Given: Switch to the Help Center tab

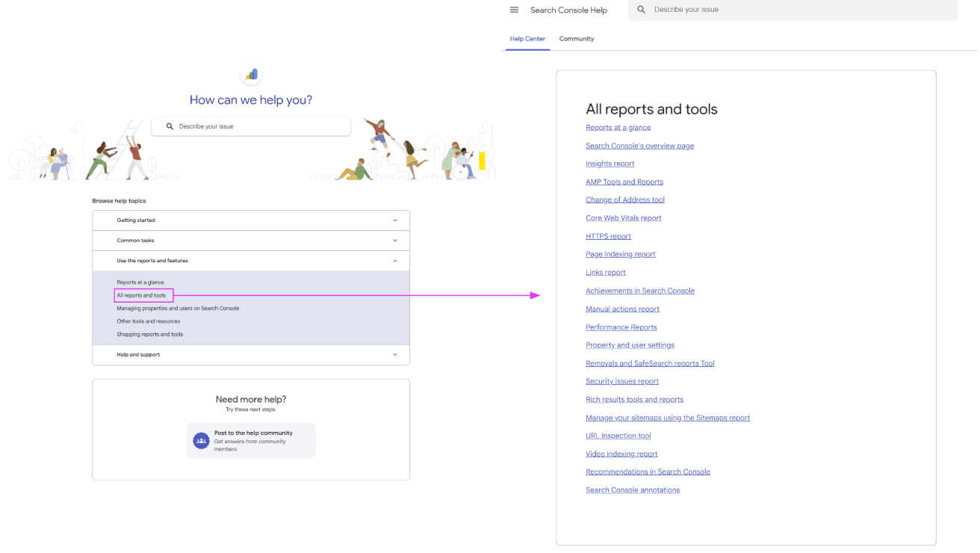Looking at the screenshot, I should point(527,39).
